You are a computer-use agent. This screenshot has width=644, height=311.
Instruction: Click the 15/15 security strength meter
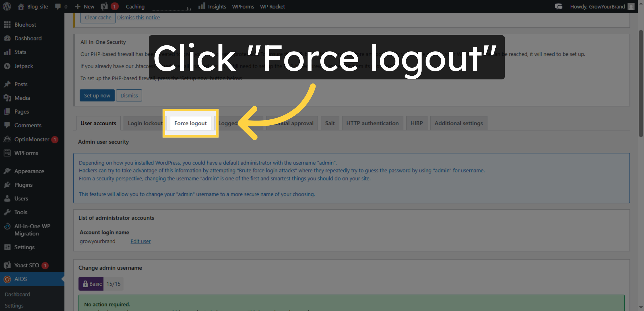113,284
